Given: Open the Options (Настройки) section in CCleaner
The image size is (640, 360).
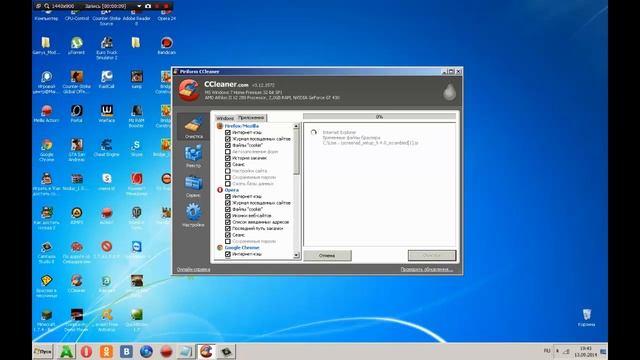Looking at the screenshot, I should tap(193, 216).
